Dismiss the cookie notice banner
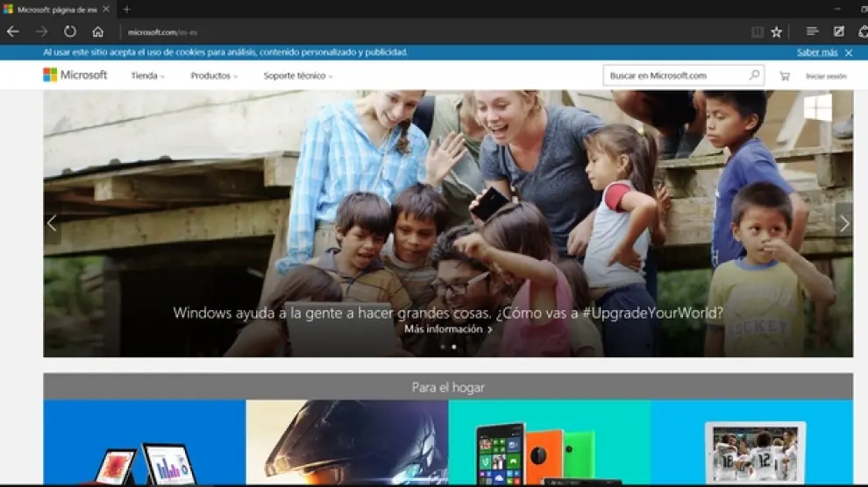Viewport: 868px width, 487px height. 849,53
